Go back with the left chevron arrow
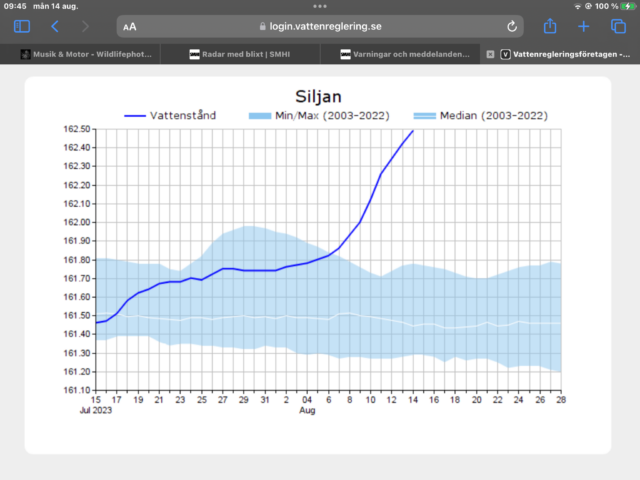Viewport: 640px width, 480px height. pos(55,27)
